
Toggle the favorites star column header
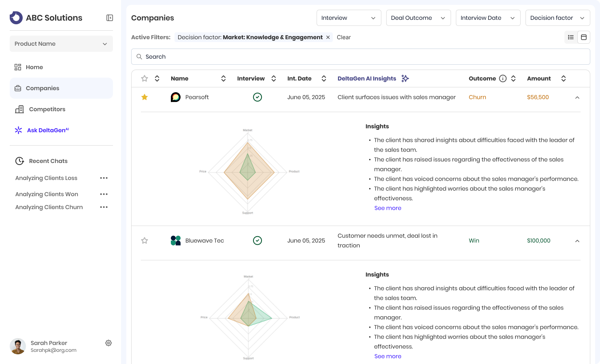point(145,78)
